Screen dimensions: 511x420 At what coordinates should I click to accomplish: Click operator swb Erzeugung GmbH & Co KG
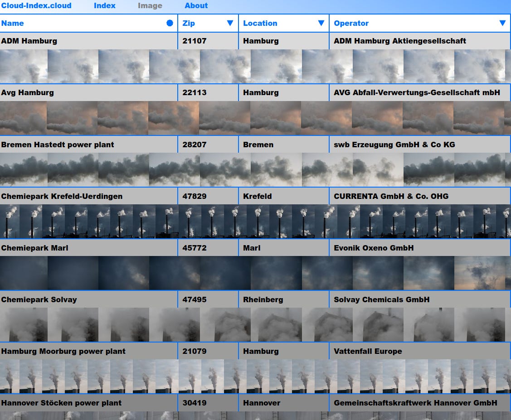pos(394,145)
